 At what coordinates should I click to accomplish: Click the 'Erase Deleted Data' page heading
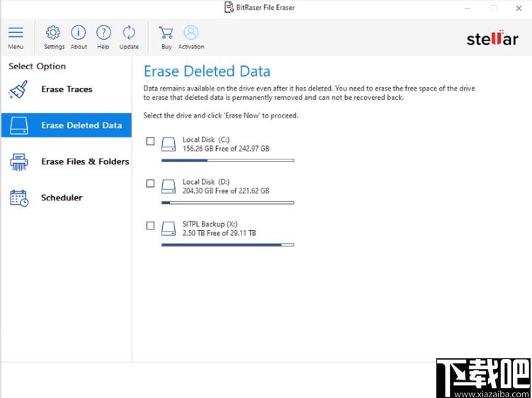pos(207,72)
